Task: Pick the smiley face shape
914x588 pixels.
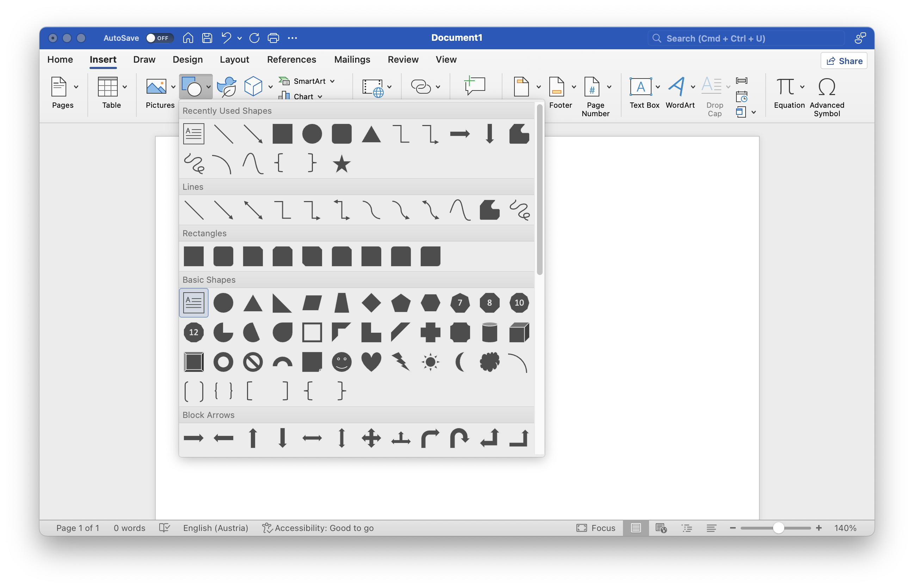Action: click(341, 362)
